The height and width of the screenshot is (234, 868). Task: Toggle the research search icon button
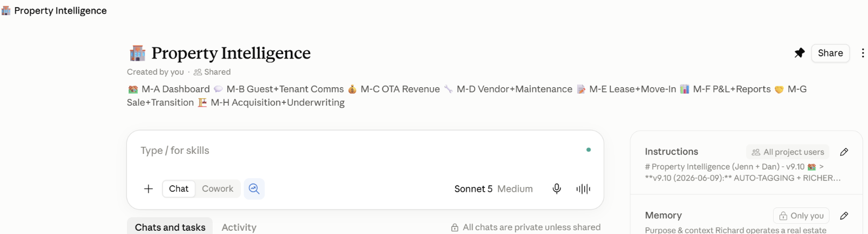point(254,188)
